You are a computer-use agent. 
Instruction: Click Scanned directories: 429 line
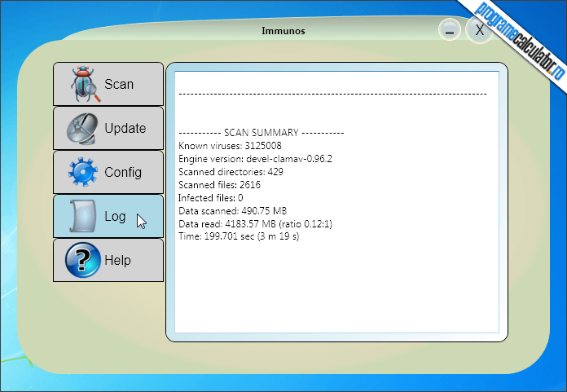[x=231, y=172]
